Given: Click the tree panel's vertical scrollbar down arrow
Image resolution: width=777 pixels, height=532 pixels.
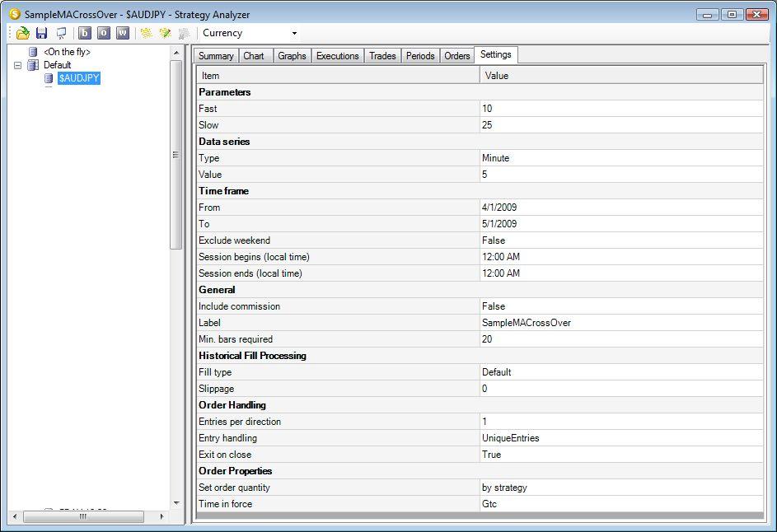Looking at the screenshot, I should [x=176, y=503].
